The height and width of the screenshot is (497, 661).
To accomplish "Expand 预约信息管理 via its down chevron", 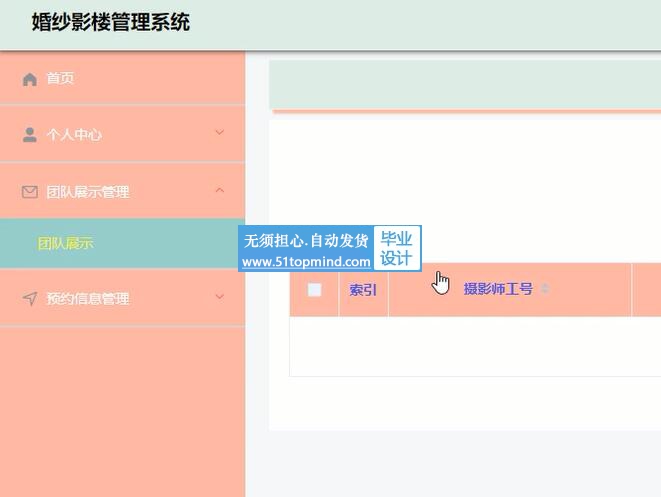I will pyautogui.click(x=220, y=297).
